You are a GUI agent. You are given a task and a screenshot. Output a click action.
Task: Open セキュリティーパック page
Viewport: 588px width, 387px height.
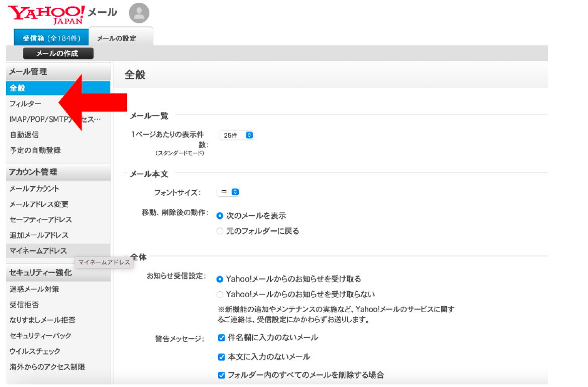click(41, 335)
